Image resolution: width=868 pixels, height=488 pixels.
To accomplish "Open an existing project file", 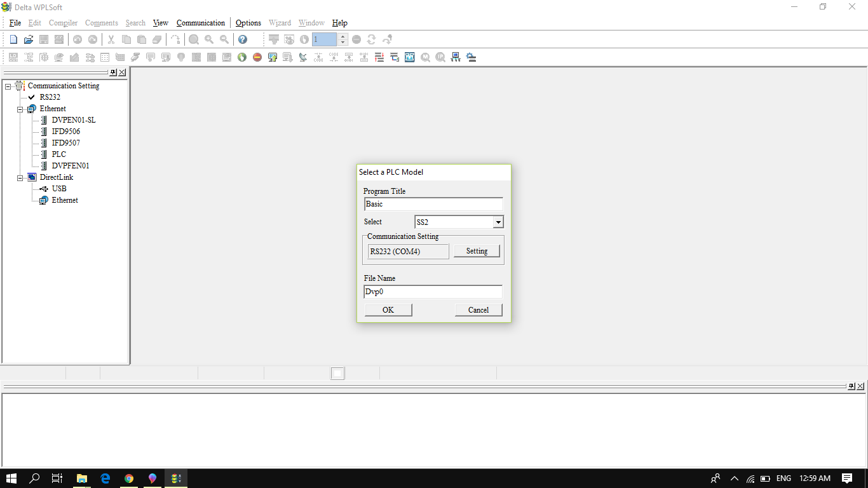I will point(28,39).
